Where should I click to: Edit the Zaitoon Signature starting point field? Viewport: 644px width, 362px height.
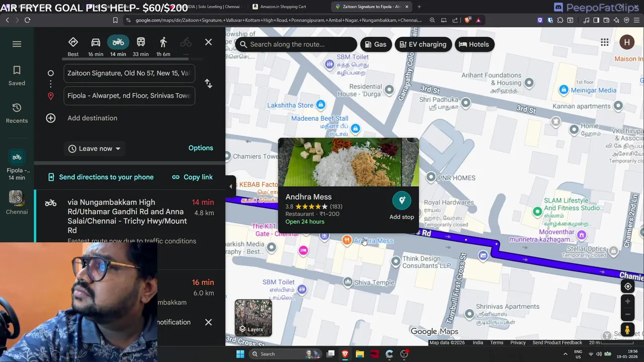point(129,73)
